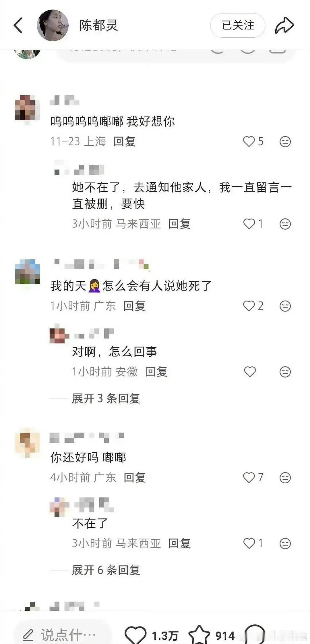Like the 她不在了，去通知他家人 reply
The image size is (310, 644).
[249, 224]
